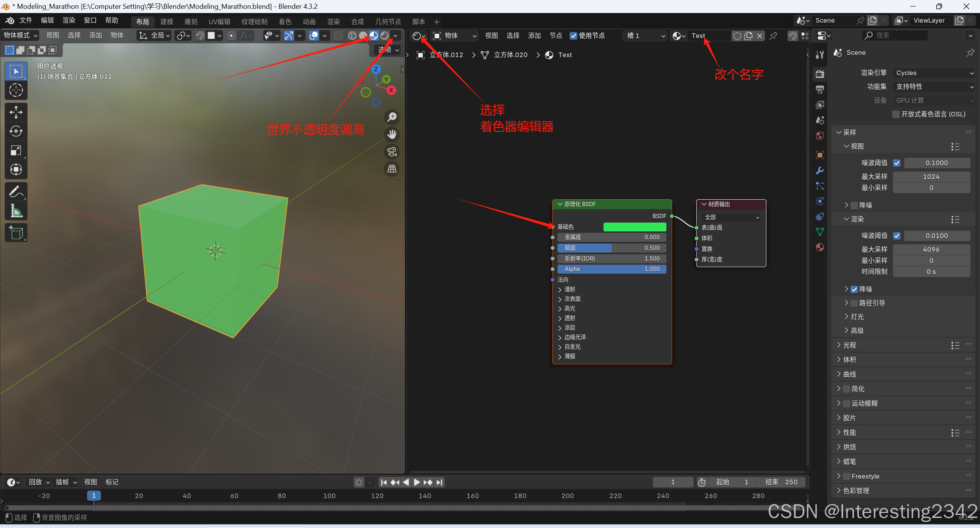Image resolution: width=980 pixels, height=528 pixels.
Task: Select the Annotate pencil tool
Action: tap(16, 191)
